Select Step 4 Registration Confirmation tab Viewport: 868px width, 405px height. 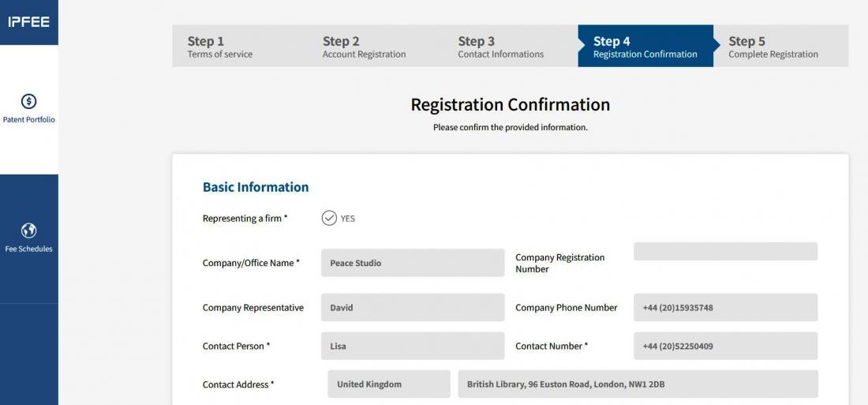(x=645, y=47)
